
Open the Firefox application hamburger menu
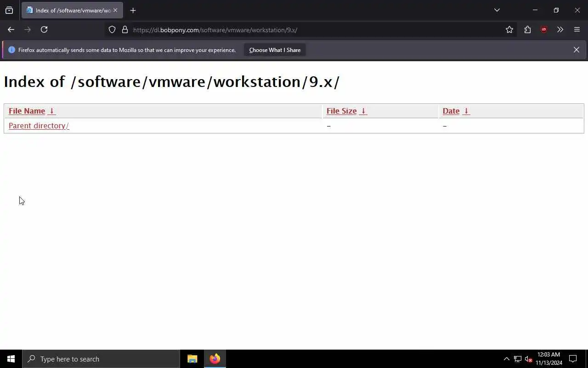point(577,30)
